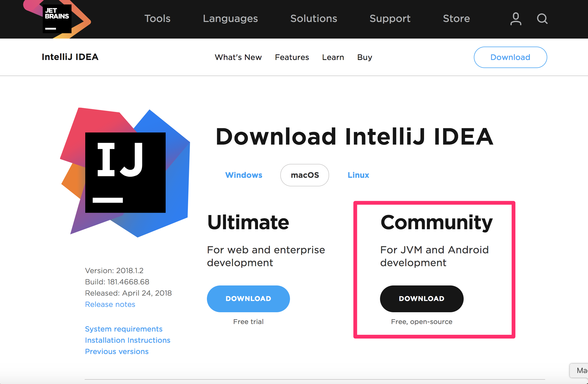Open the Store menu
The width and height of the screenshot is (588, 384).
coord(456,18)
